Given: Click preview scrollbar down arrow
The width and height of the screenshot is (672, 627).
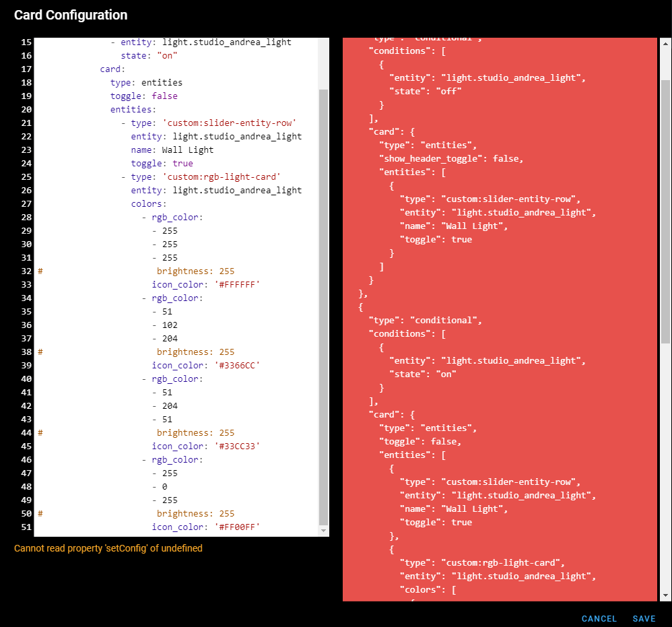Looking at the screenshot, I should 665,595.
